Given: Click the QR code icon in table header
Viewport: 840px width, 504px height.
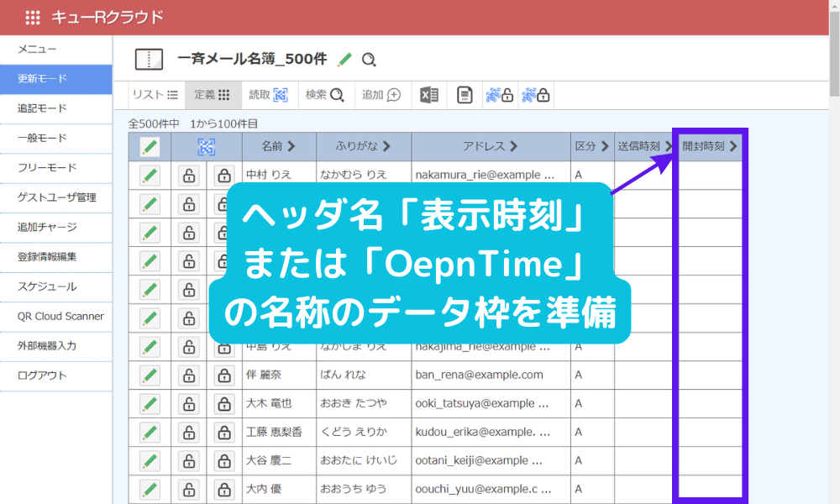Looking at the screenshot, I should tap(206, 147).
